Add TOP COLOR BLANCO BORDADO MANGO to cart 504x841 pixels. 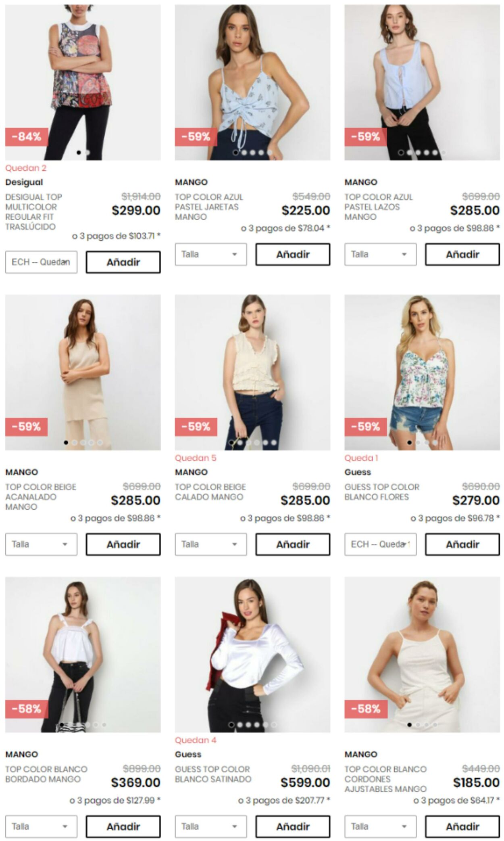click(x=123, y=826)
